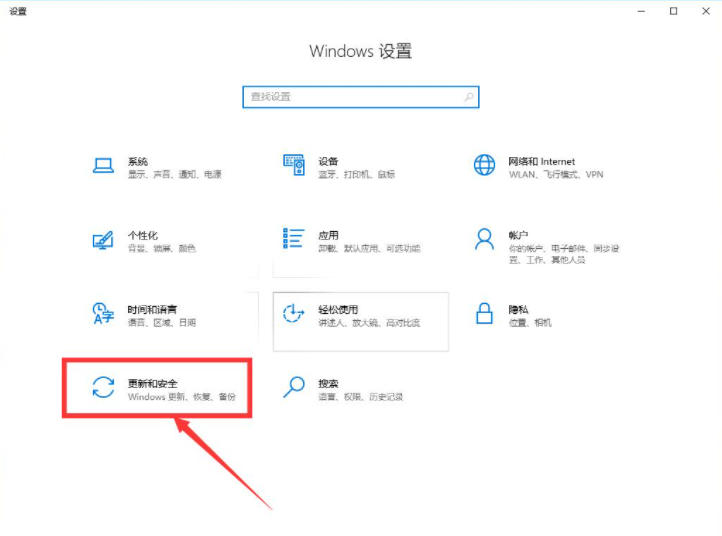Viewport: 722px width, 536px height.
Task: Maximize the Settings window
Action: [673, 11]
